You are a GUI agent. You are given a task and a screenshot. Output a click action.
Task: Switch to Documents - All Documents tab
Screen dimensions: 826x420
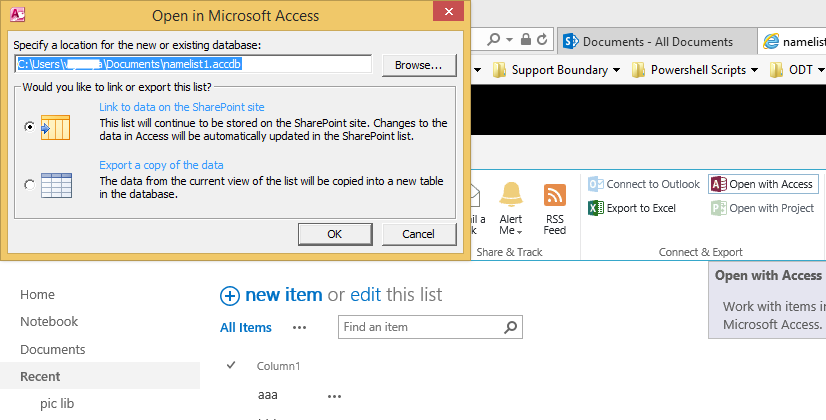[657, 42]
